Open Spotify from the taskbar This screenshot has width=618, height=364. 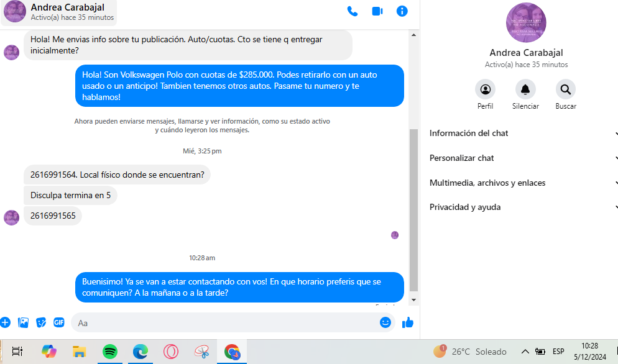click(110, 352)
